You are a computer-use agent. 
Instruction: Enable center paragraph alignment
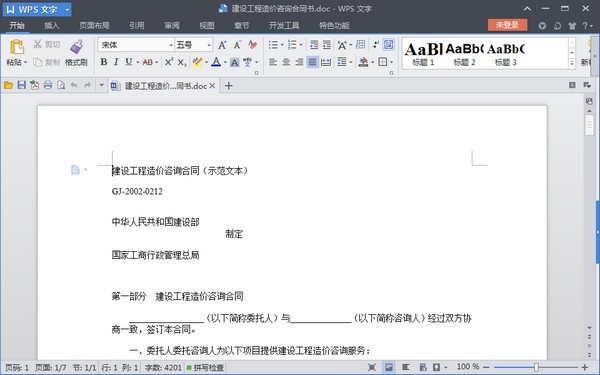pyautogui.click(x=286, y=62)
